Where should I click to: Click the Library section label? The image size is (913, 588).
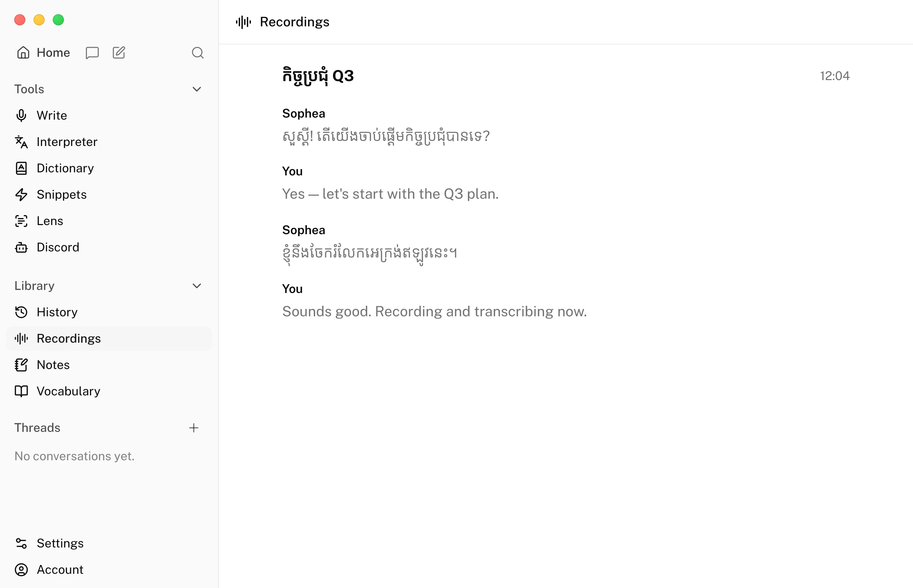34,286
